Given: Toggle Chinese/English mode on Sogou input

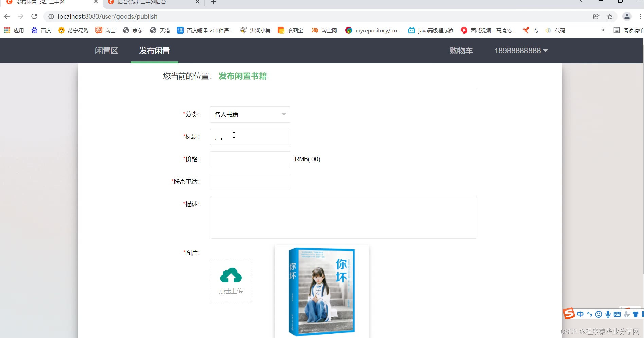Looking at the screenshot, I should pyautogui.click(x=580, y=314).
